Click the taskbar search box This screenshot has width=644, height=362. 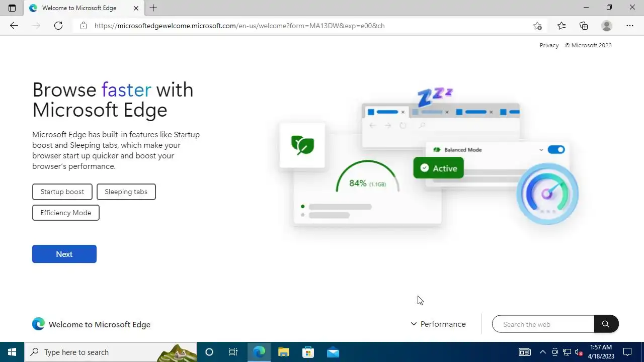coord(111,352)
